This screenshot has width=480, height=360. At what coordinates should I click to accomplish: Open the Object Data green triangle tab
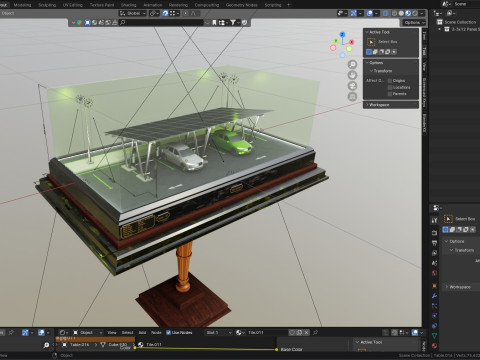(434, 336)
